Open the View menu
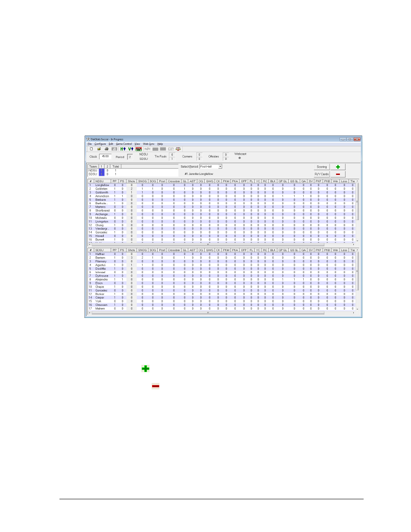This screenshot has height=532, width=411. (x=137, y=144)
